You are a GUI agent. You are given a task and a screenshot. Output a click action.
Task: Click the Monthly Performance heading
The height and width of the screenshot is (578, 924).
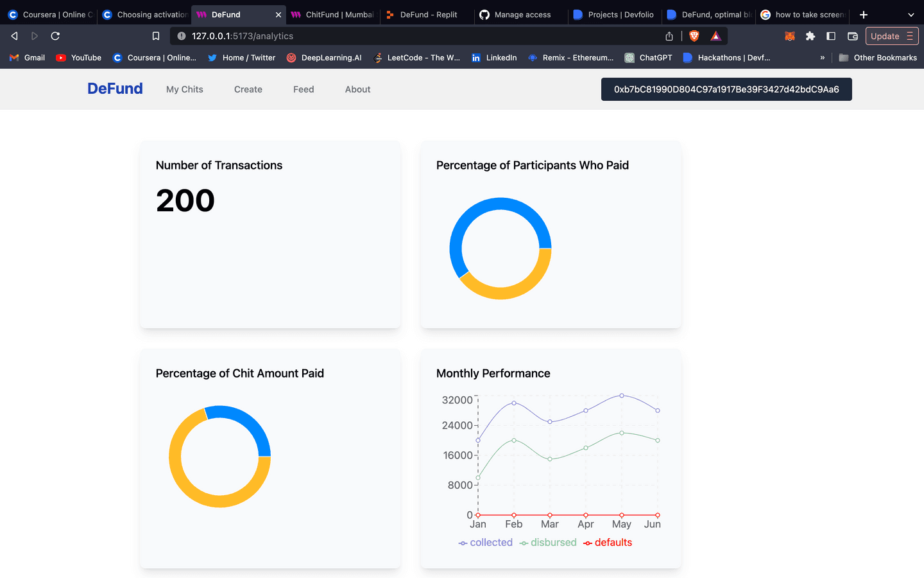pos(493,373)
